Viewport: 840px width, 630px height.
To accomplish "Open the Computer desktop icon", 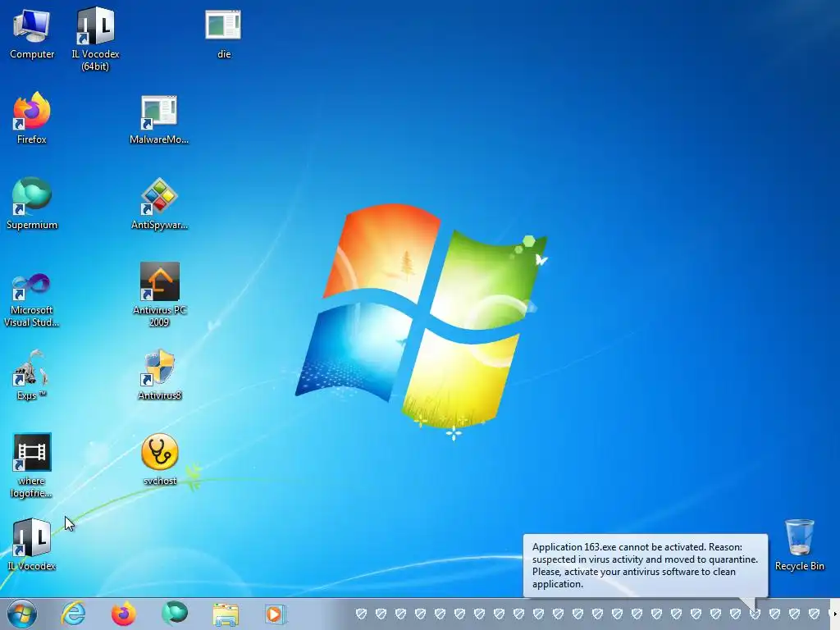I will point(32,33).
